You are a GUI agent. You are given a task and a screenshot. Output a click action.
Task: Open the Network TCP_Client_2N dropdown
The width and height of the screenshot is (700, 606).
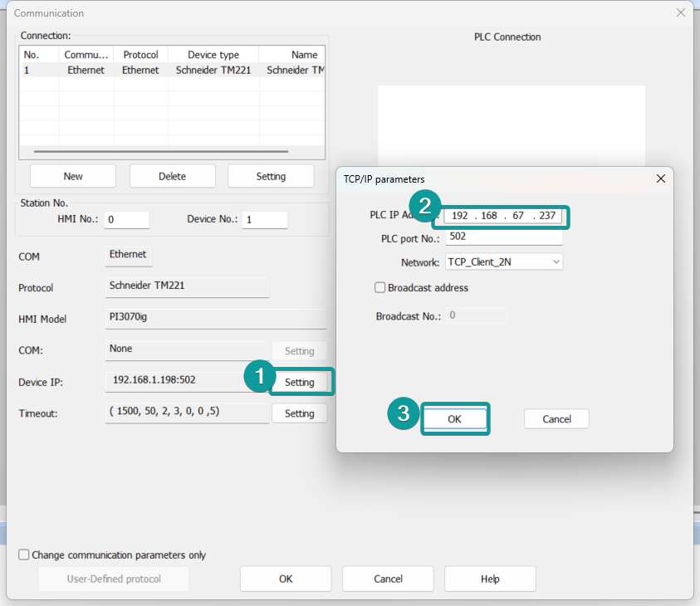[504, 261]
